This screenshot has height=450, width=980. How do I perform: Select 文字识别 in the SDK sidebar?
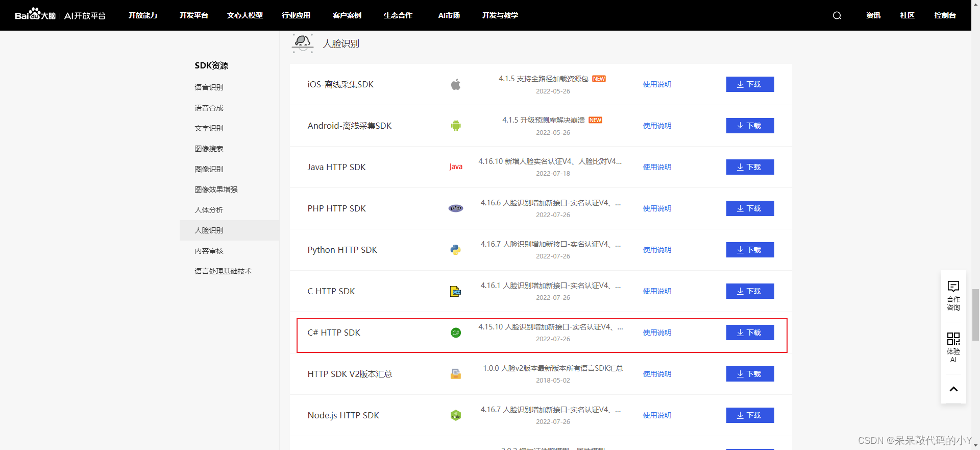tap(209, 128)
